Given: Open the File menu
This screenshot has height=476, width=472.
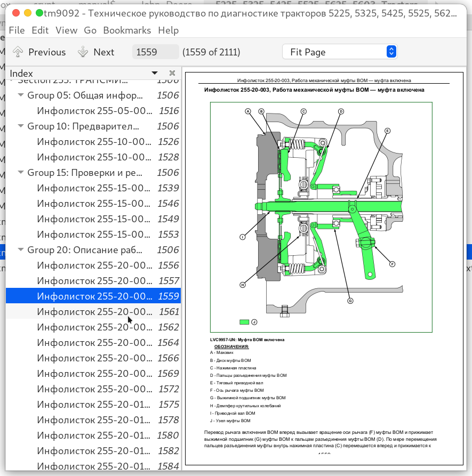Looking at the screenshot, I should coord(17,30).
